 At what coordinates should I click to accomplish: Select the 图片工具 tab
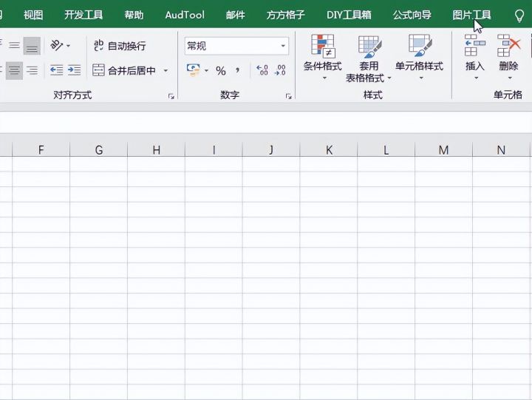[x=471, y=15]
